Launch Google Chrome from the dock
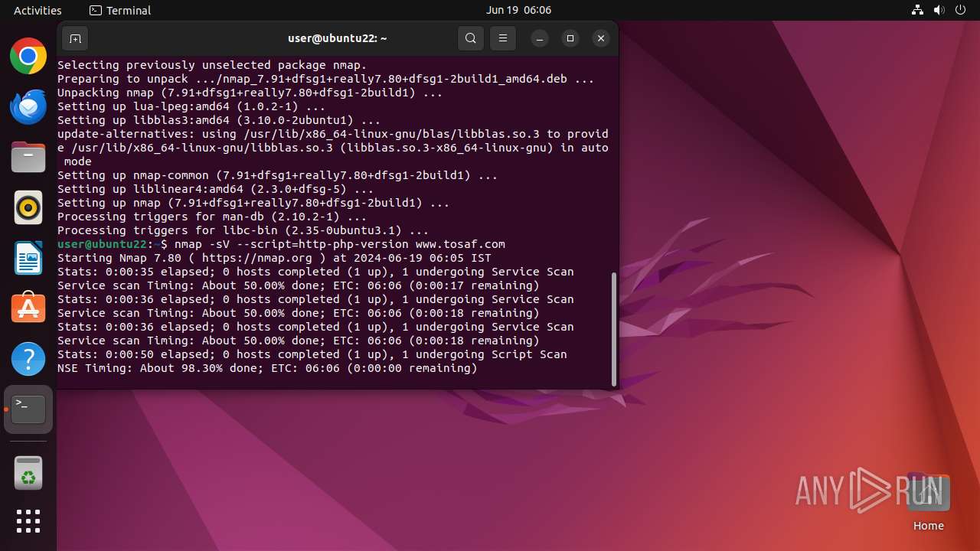 click(x=28, y=56)
